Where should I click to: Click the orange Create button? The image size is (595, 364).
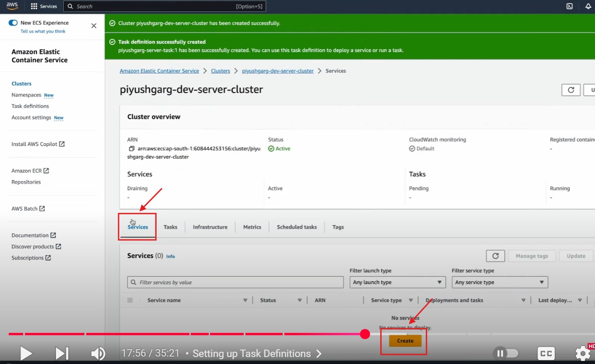click(x=405, y=341)
